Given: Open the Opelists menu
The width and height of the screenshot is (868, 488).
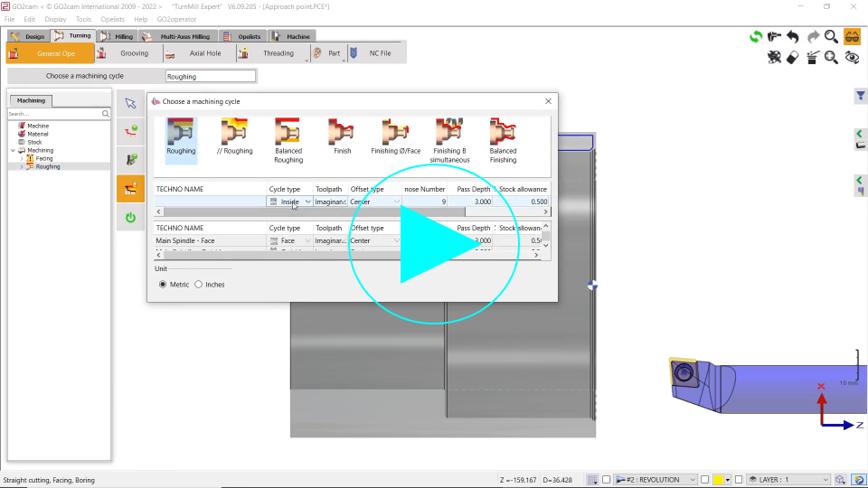Looking at the screenshot, I should (113, 19).
